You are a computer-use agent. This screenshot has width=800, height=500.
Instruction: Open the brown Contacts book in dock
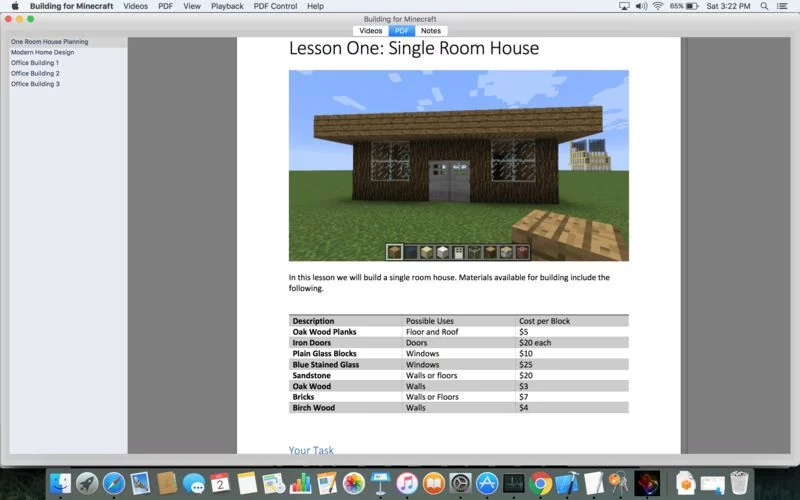[x=167, y=483]
